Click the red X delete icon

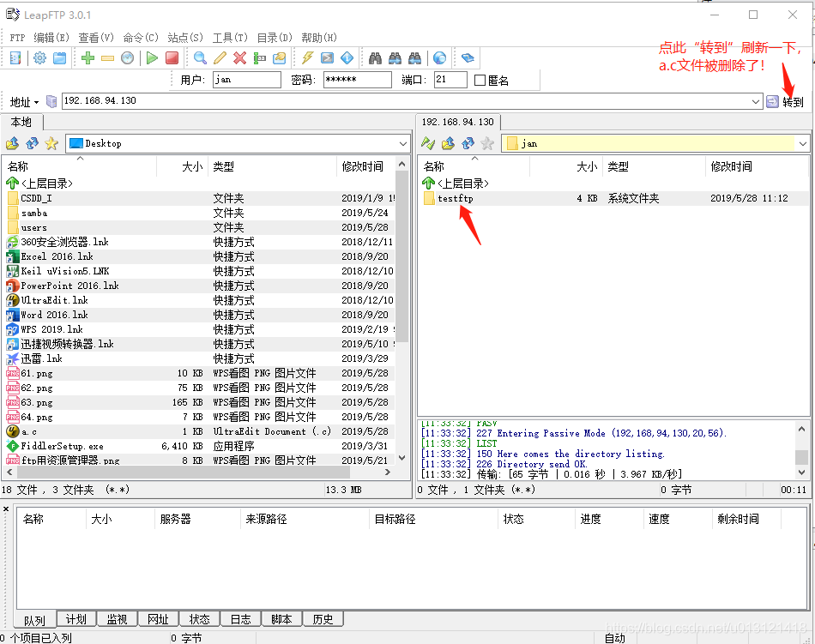[239, 57]
